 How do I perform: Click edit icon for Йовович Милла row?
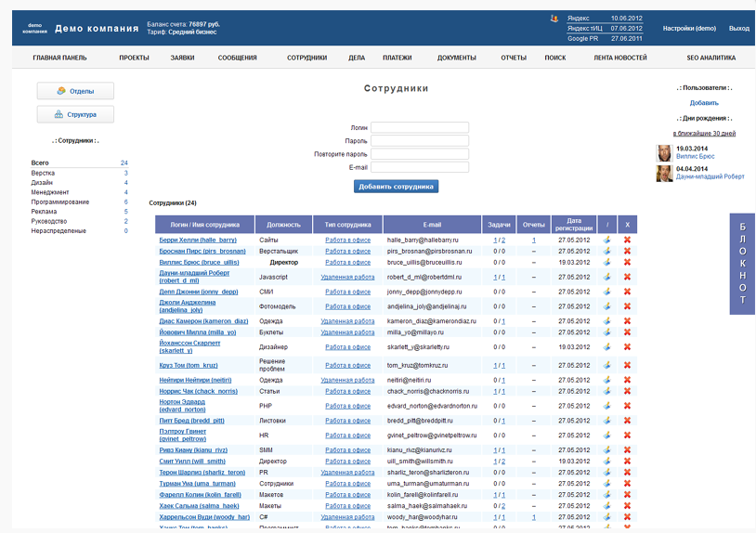coord(607,332)
